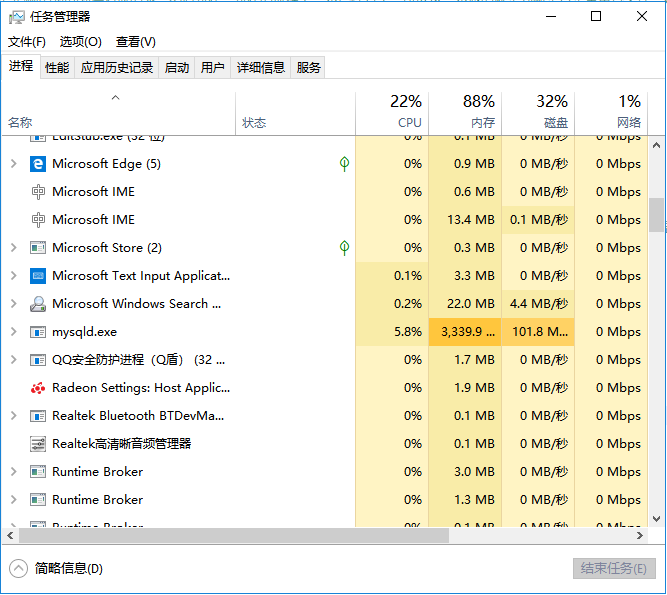Open the 选项(O) menu
This screenshot has width=667, height=595.
80,42
